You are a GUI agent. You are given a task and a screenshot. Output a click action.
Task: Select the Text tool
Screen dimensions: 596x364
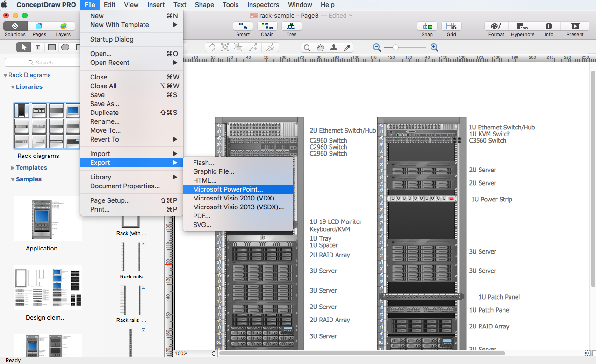pyautogui.click(x=37, y=47)
